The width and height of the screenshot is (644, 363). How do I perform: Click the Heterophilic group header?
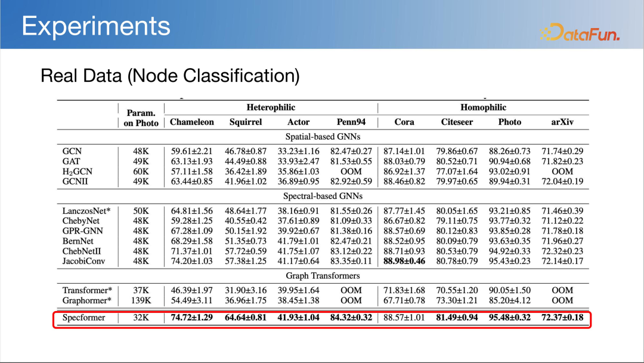click(x=271, y=107)
